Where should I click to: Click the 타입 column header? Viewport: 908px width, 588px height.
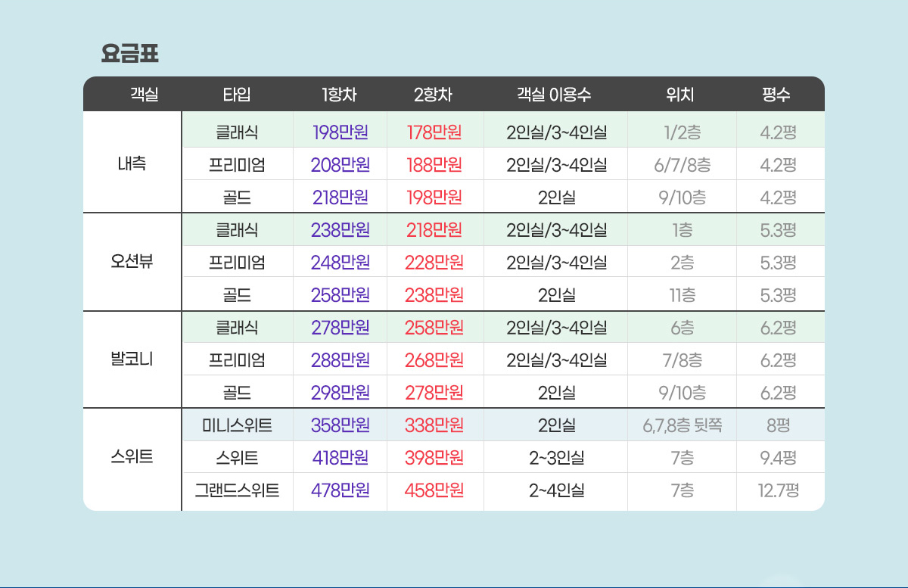click(x=236, y=95)
